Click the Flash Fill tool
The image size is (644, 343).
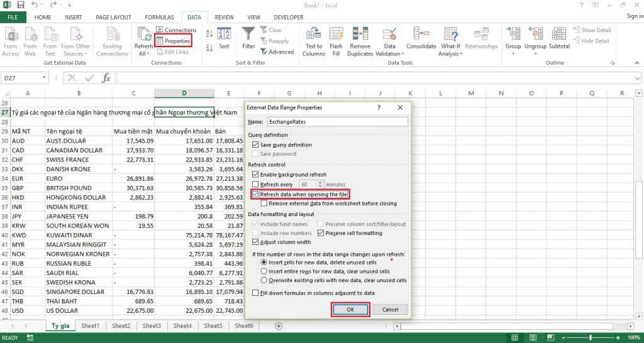[x=336, y=41]
